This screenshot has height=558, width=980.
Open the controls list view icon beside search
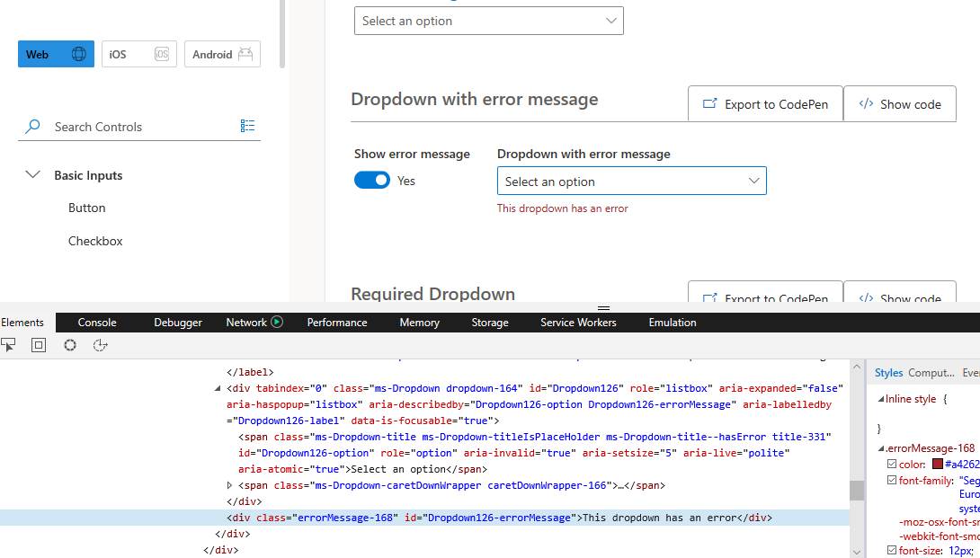[247, 125]
